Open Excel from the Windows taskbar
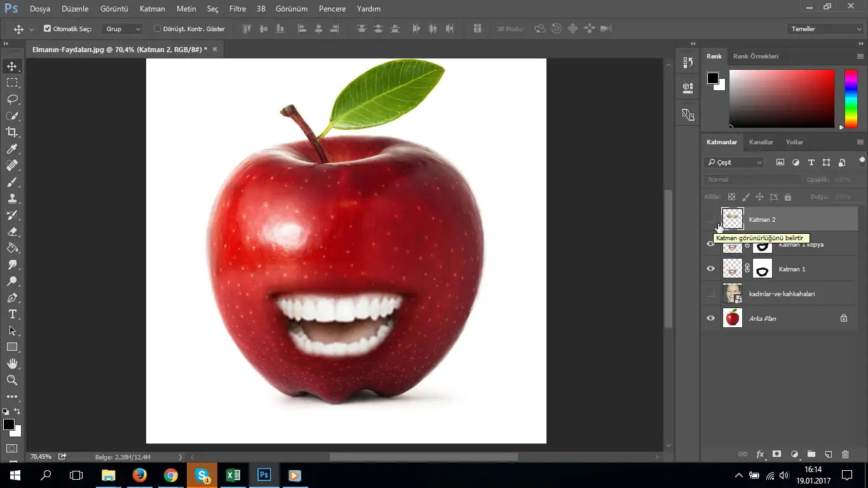This screenshot has width=868, height=488. click(x=233, y=475)
